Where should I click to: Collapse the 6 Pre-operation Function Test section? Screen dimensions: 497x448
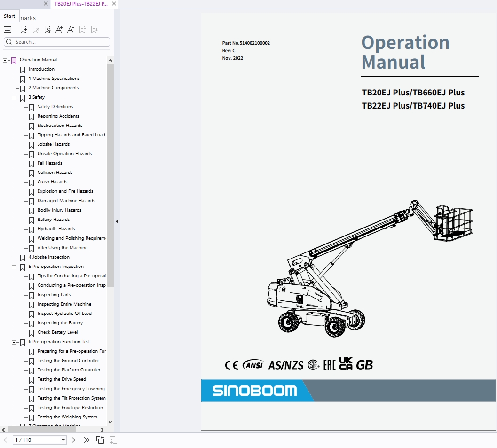pos(14,342)
